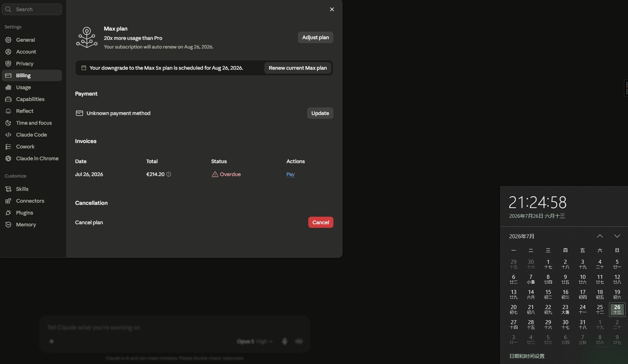Click the search magnifier icon
Screen dimensions: 628x364
9,9
